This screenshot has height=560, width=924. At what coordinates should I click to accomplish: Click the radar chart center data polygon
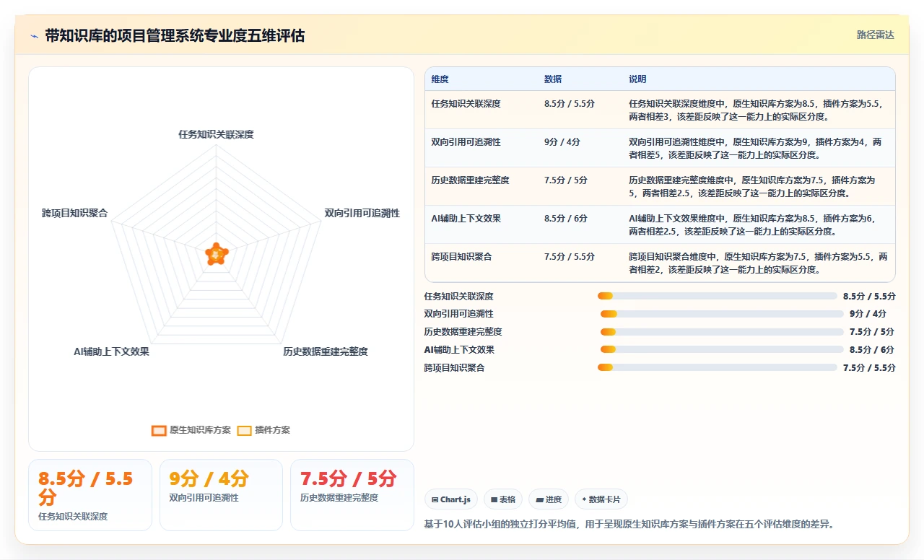217,254
